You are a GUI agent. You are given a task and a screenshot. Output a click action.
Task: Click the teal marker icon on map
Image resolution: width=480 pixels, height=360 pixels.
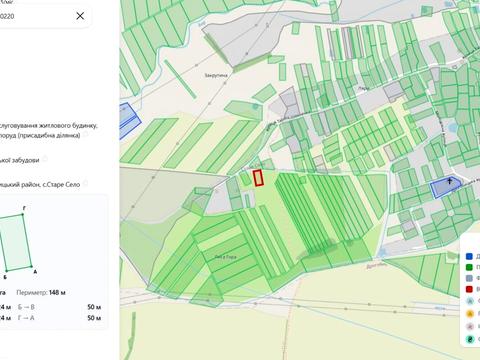(x=255, y=107)
